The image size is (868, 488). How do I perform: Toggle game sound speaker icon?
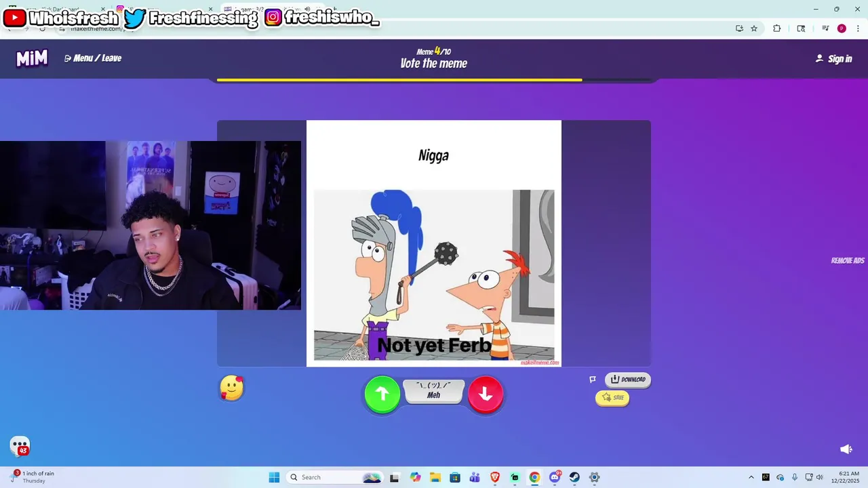pos(846,449)
